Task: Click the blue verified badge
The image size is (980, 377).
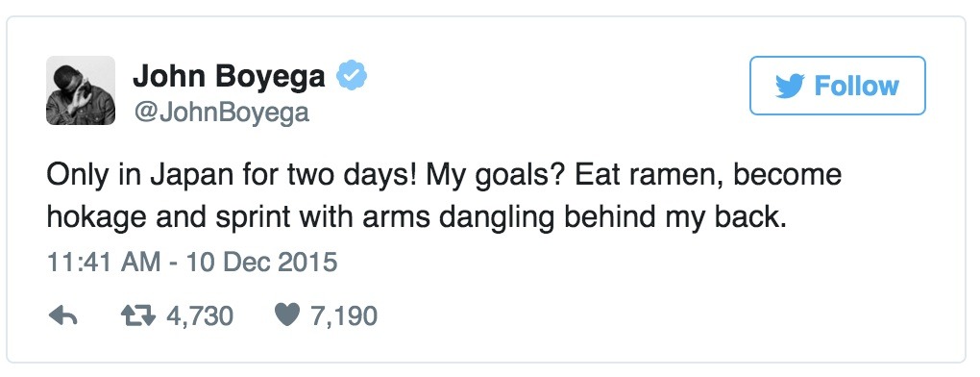Action: click(352, 76)
